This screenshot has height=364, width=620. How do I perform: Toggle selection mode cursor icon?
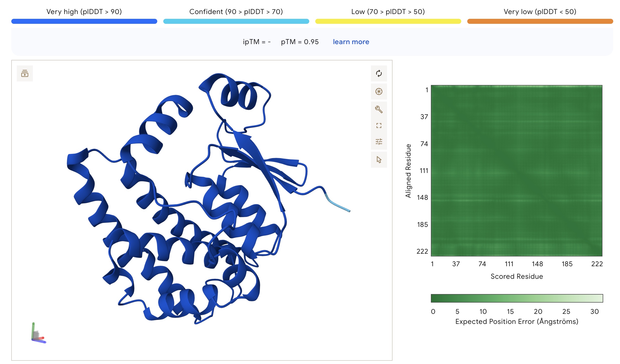[x=379, y=160]
